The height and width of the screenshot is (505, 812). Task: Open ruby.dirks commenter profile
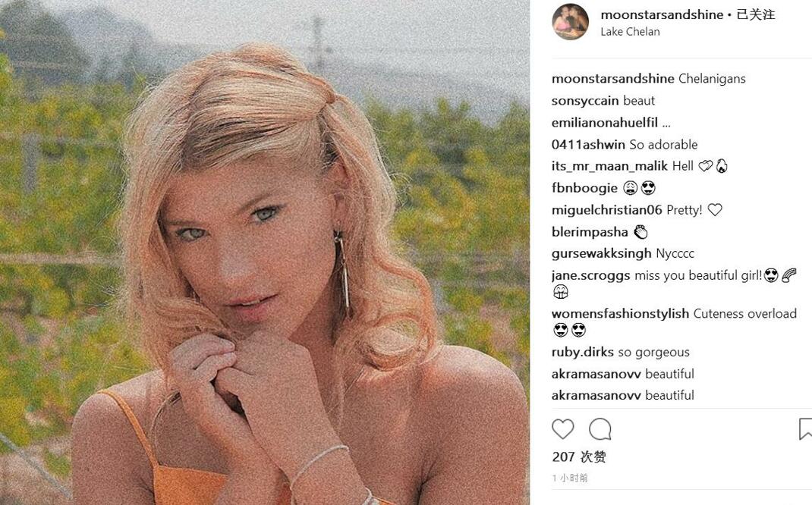coord(583,352)
